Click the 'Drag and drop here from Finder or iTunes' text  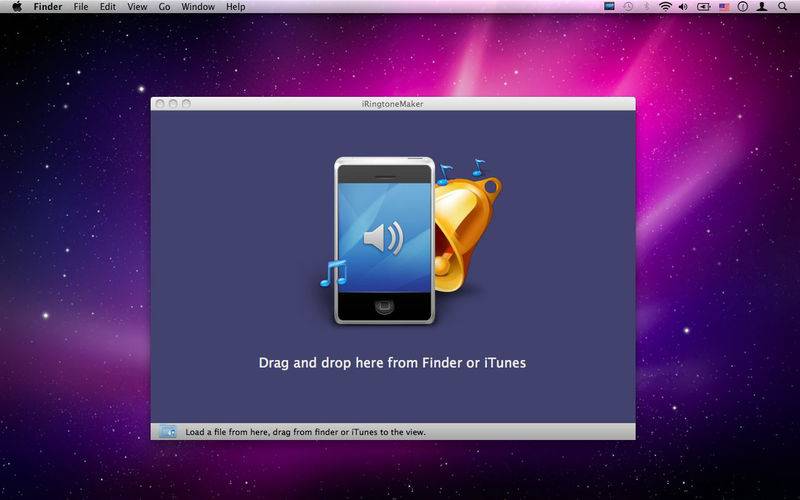392,363
